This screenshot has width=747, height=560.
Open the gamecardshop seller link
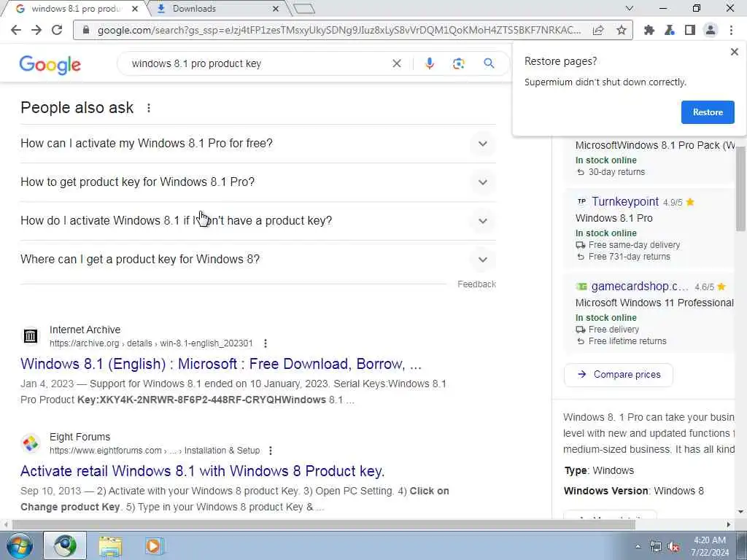coord(640,286)
